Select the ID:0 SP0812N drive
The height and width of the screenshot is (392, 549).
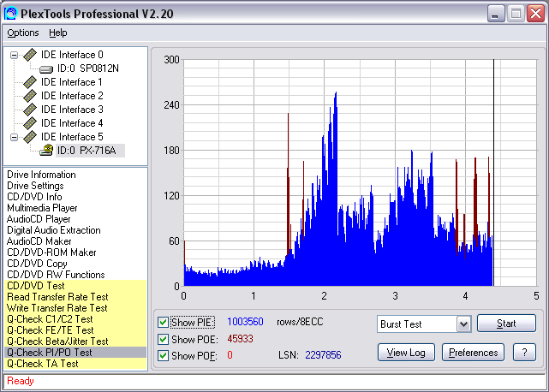click(x=87, y=68)
